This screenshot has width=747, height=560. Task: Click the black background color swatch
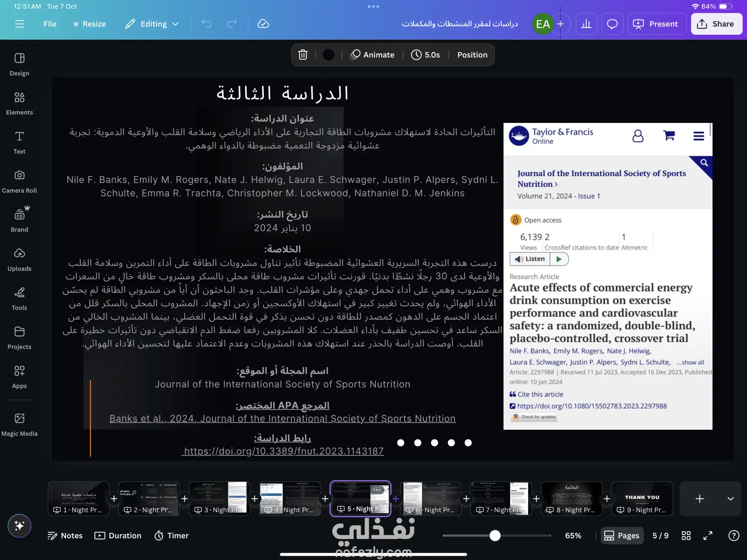(328, 55)
